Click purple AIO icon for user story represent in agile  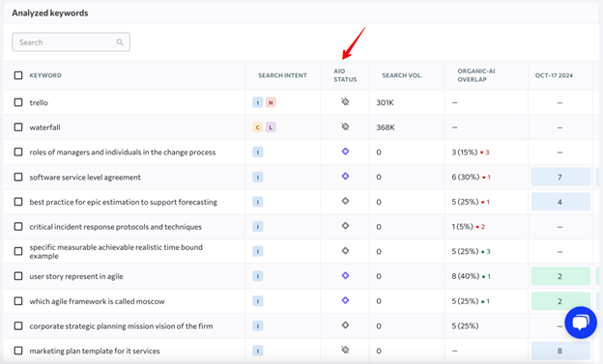click(345, 275)
